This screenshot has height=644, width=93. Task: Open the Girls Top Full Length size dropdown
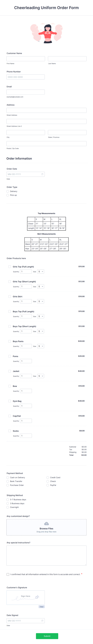click(x=40, y=272)
